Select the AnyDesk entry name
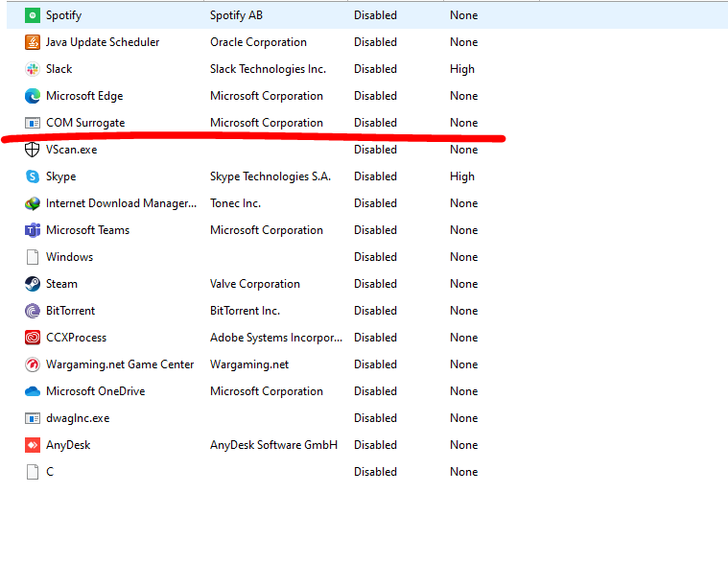 68,445
